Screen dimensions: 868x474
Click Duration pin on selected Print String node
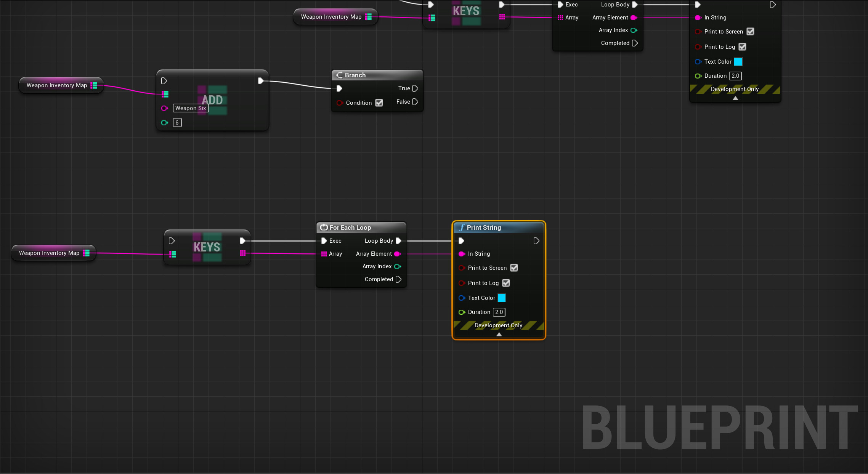462,312
